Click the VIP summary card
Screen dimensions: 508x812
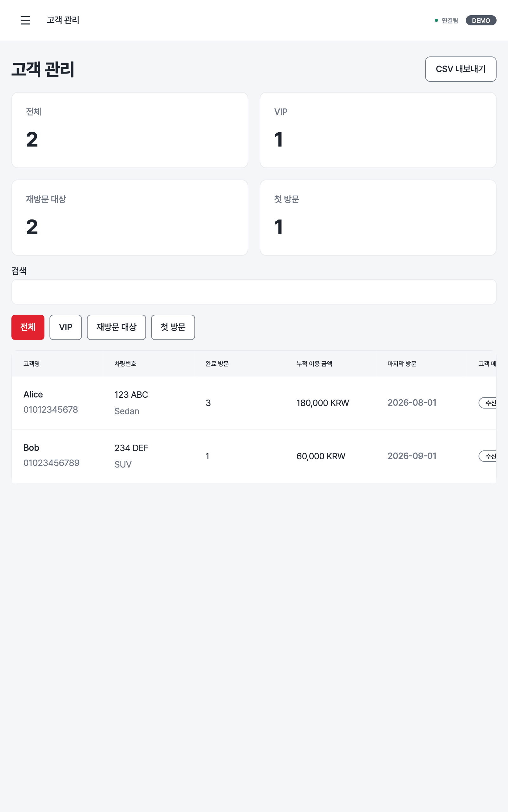[378, 130]
